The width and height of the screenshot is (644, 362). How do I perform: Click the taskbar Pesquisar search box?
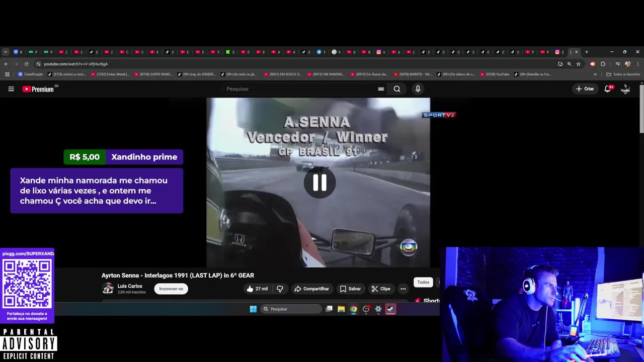(291, 309)
